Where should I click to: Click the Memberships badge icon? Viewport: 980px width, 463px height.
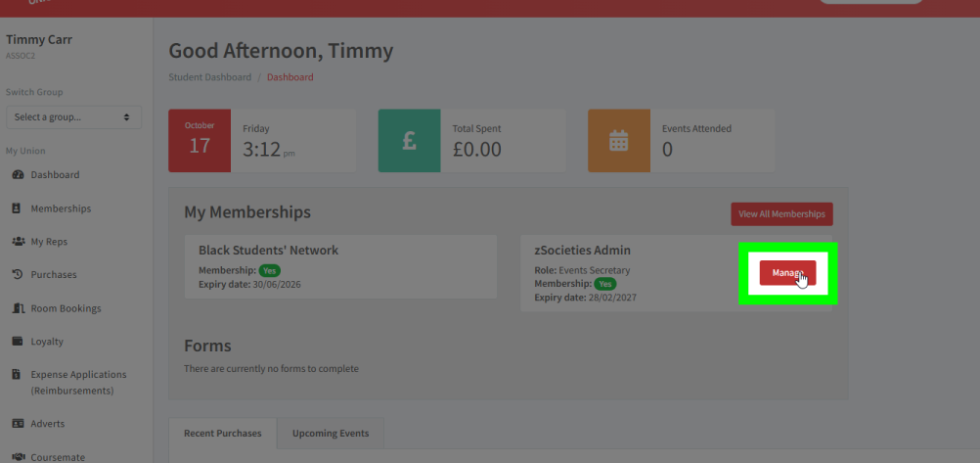pyautogui.click(x=18, y=208)
